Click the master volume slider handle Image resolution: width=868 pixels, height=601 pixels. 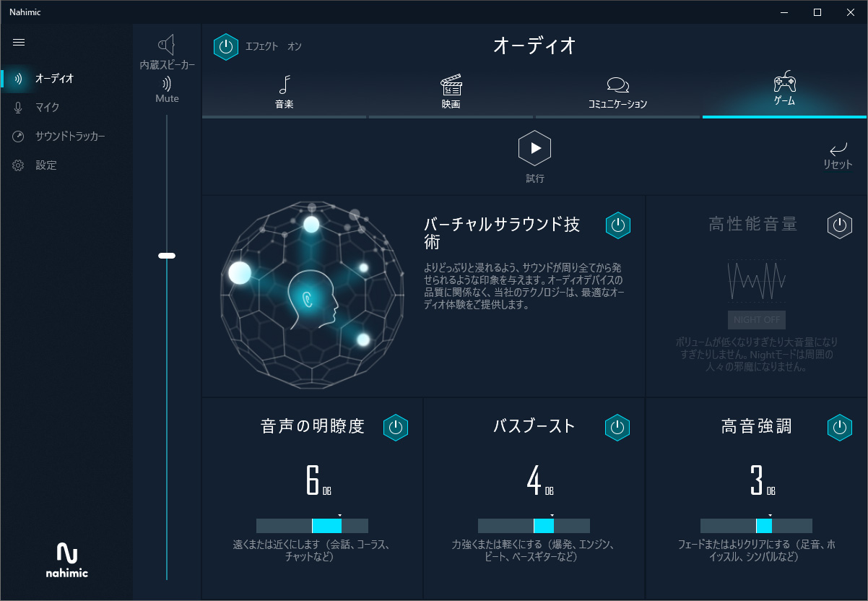point(167,256)
